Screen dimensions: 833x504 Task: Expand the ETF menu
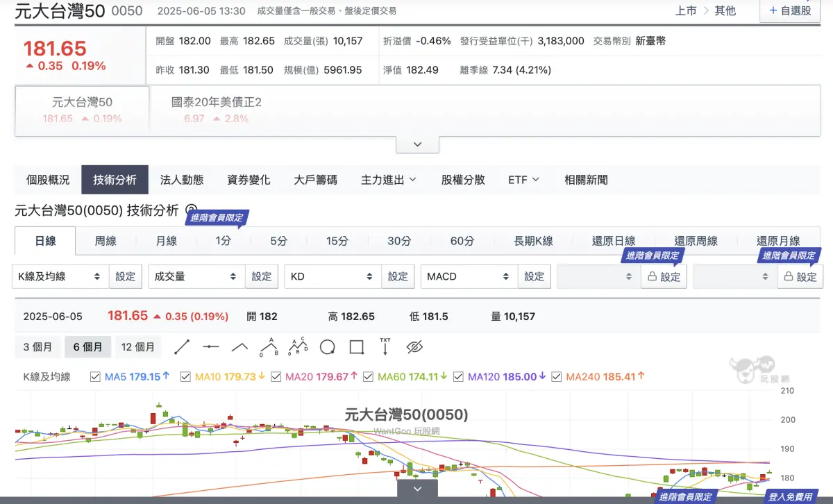coord(523,180)
